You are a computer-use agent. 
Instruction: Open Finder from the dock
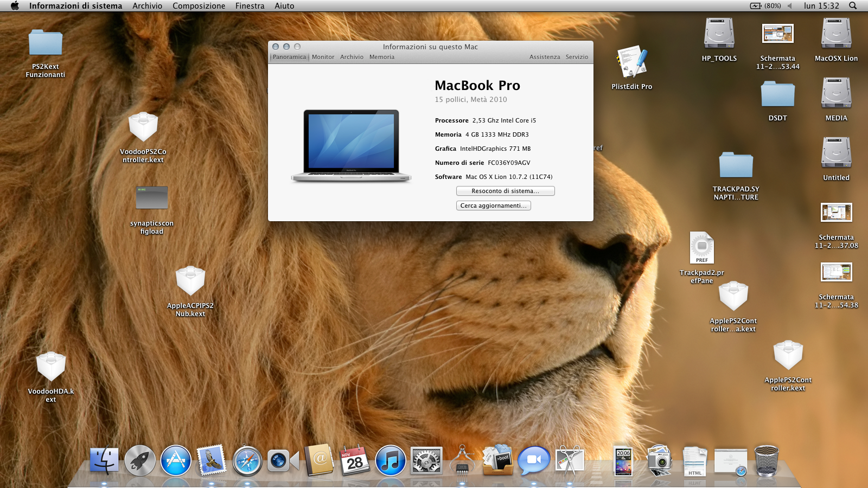coord(104,461)
